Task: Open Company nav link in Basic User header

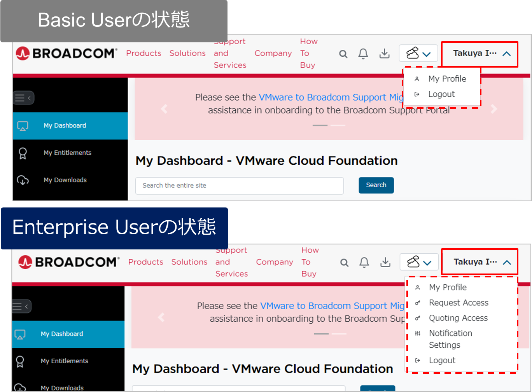Action: [273, 53]
